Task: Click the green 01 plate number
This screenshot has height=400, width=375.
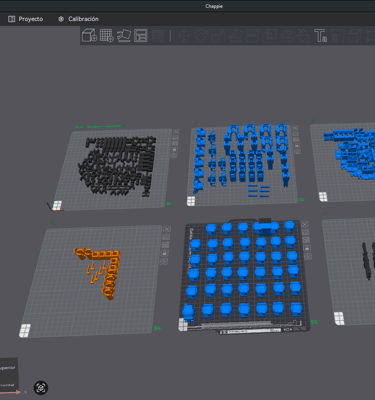Action: pos(169,203)
